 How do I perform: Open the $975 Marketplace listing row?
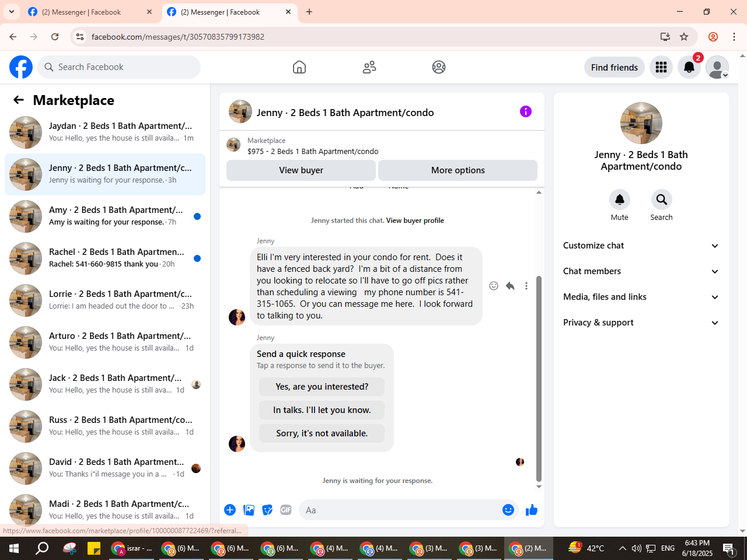click(x=382, y=146)
